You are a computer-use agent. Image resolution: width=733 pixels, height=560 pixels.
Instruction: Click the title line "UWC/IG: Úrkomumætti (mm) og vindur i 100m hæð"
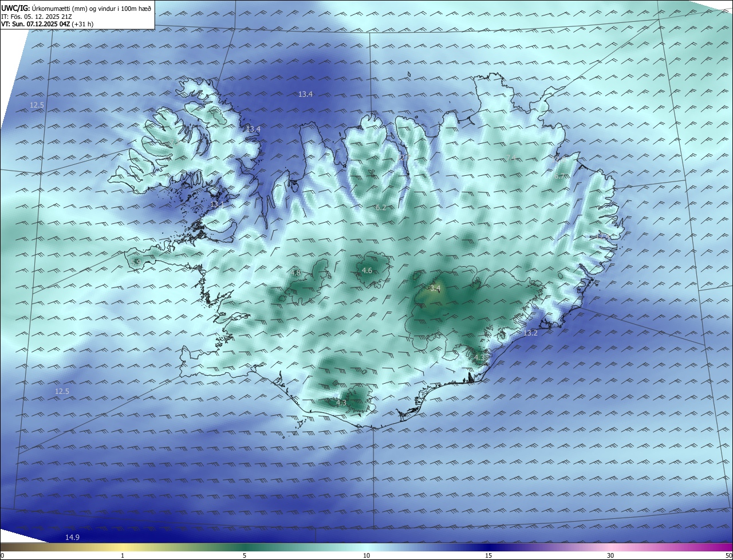pyautogui.click(x=76, y=9)
